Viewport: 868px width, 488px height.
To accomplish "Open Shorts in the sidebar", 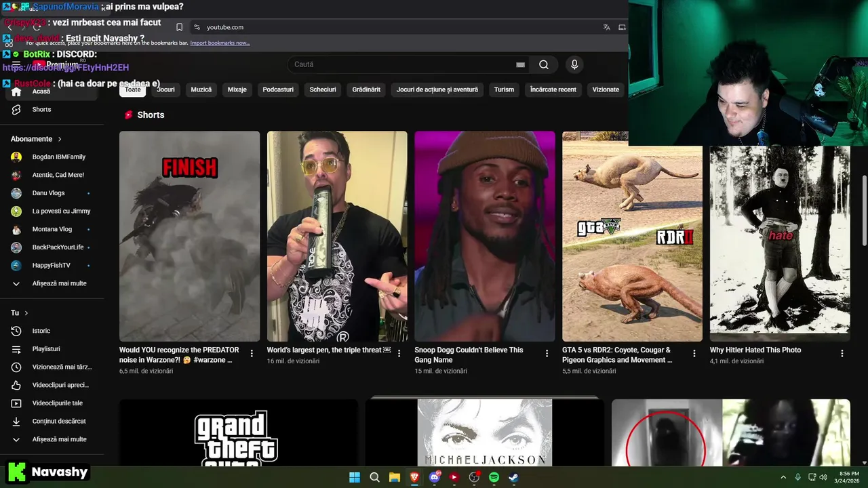I will pos(52,109).
